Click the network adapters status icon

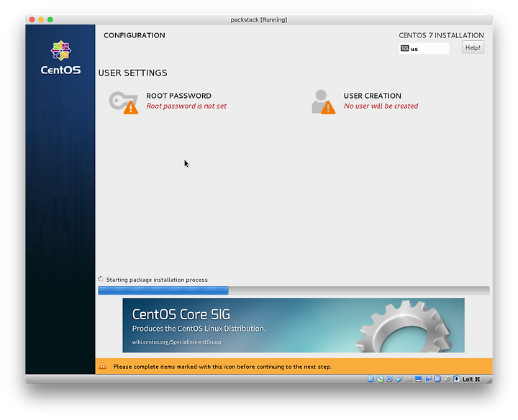click(x=389, y=379)
